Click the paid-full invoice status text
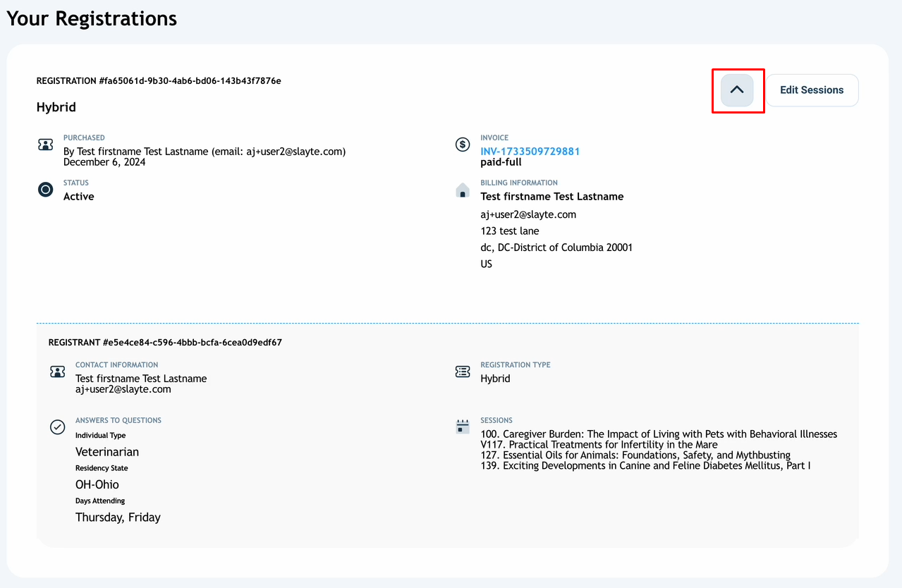This screenshot has width=902, height=588. 501,162
